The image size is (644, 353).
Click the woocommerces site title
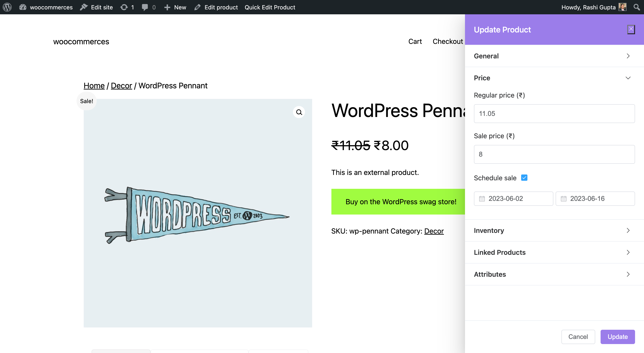click(81, 42)
